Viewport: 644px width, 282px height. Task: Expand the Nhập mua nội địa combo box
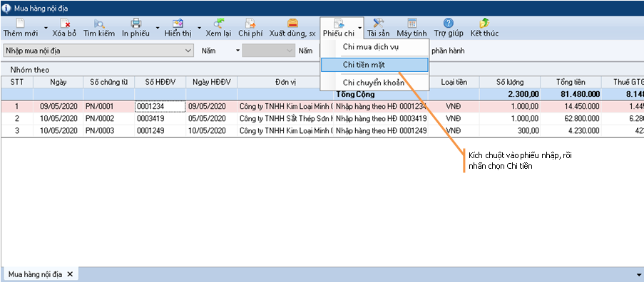tap(188, 51)
